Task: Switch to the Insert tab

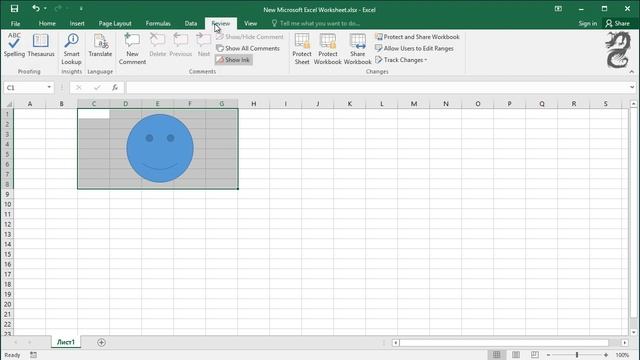Action: (77, 23)
